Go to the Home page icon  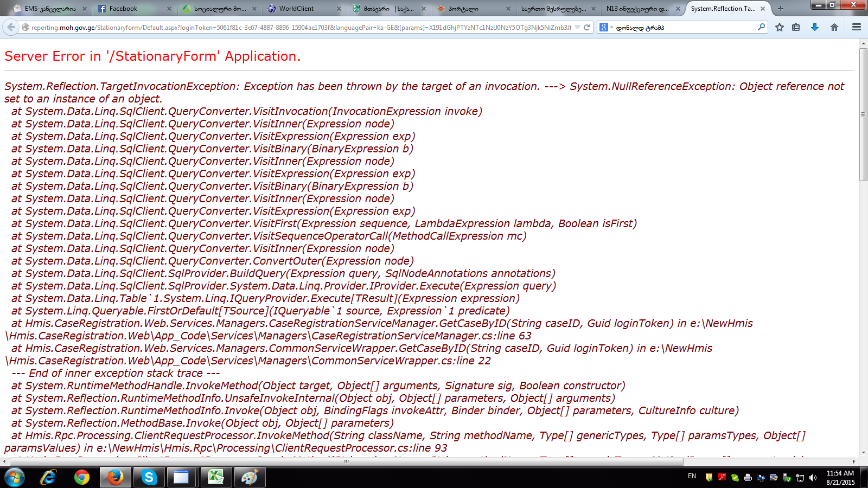[x=834, y=27]
